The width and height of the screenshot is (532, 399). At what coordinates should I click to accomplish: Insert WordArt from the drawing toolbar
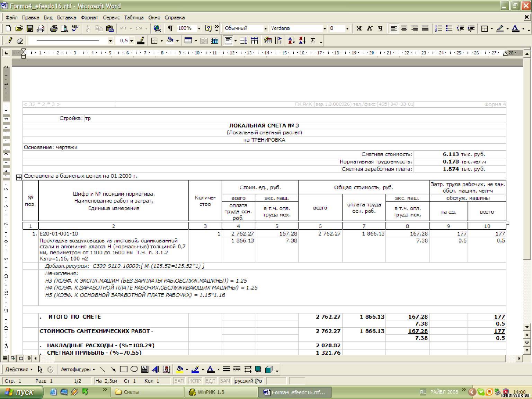coord(156,370)
